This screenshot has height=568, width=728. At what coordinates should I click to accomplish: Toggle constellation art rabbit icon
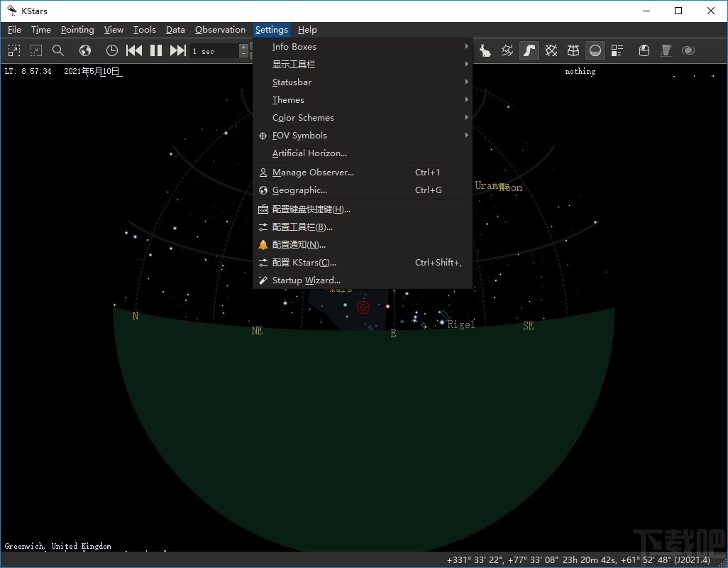click(x=485, y=50)
